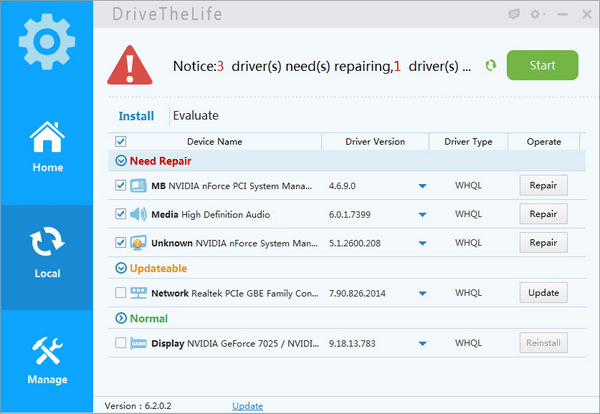Open version dropdown for 4.6.9.0
The width and height of the screenshot is (600, 414).
422,186
